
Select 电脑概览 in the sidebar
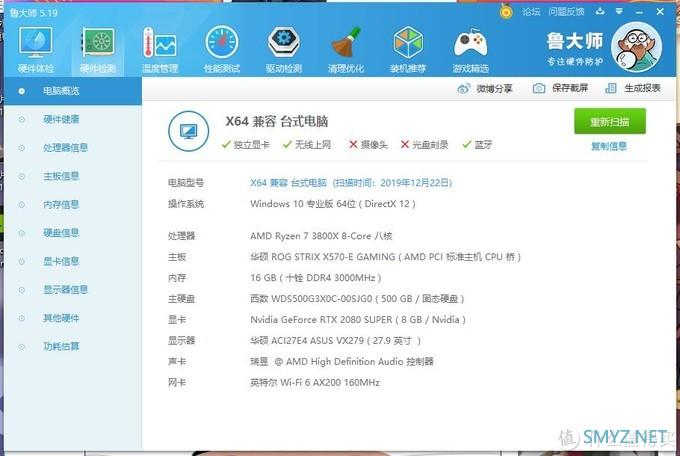pos(73,91)
